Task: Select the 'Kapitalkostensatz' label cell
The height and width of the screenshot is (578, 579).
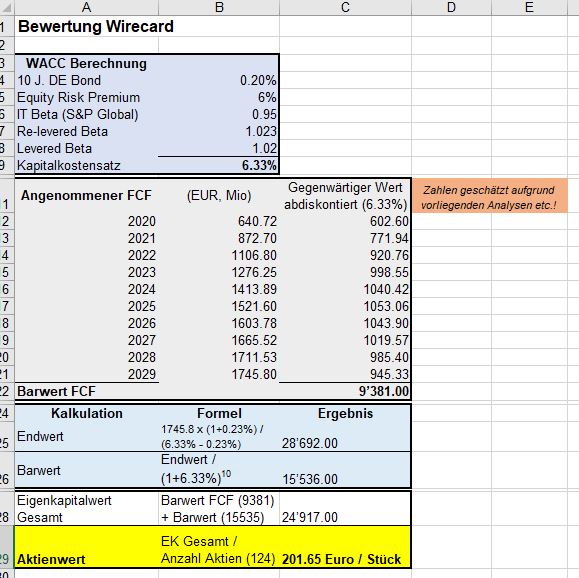Action: click(x=86, y=165)
